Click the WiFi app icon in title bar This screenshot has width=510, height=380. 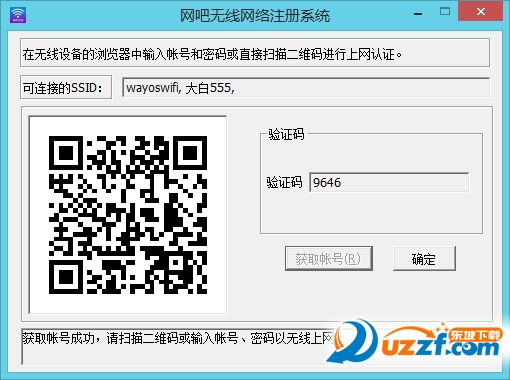click(x=18, y=15)
